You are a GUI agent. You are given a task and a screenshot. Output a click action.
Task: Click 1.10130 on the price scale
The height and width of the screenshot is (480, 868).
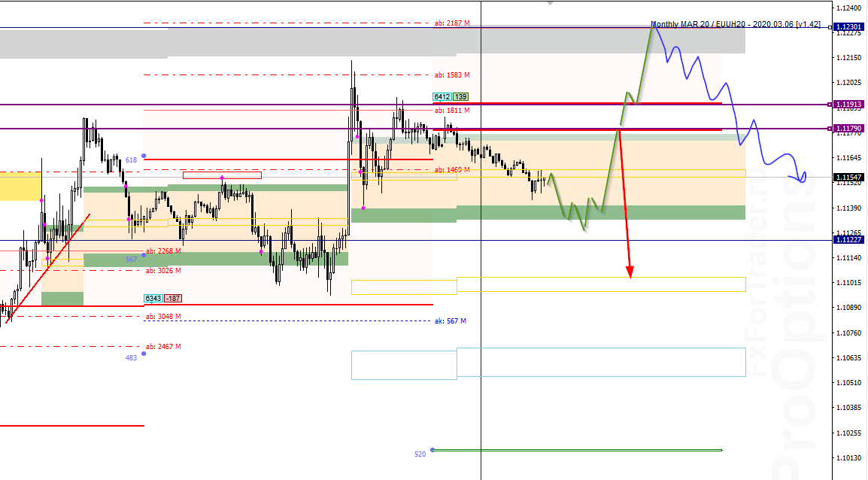point(848,458)
